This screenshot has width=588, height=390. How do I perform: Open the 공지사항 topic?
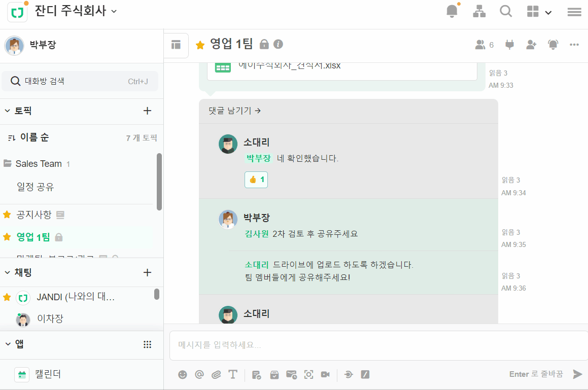pyautogui.click(x=34, y=215)
